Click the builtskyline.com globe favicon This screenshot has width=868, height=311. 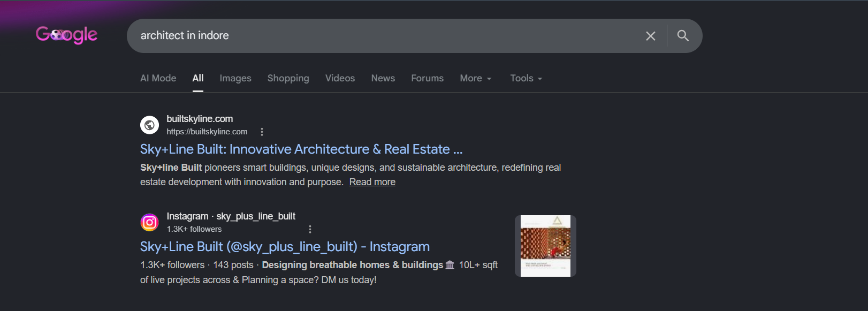[149, 125]
